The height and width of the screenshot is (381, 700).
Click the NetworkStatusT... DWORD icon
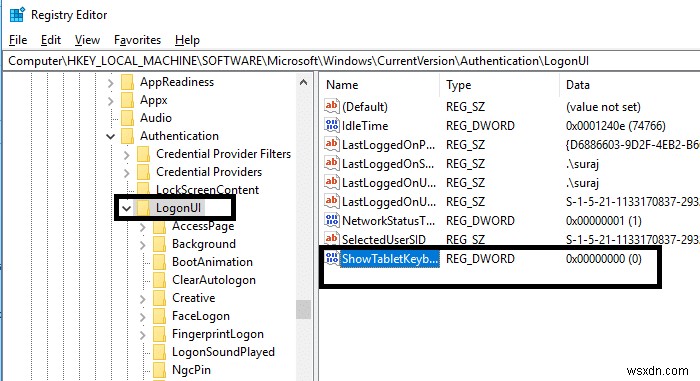click(332, 220)
